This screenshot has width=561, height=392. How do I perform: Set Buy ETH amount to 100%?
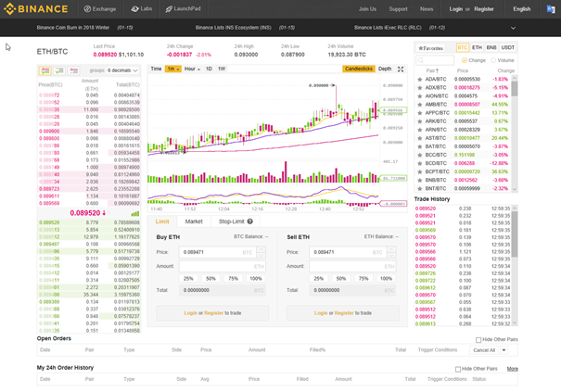tap(256, 279)
